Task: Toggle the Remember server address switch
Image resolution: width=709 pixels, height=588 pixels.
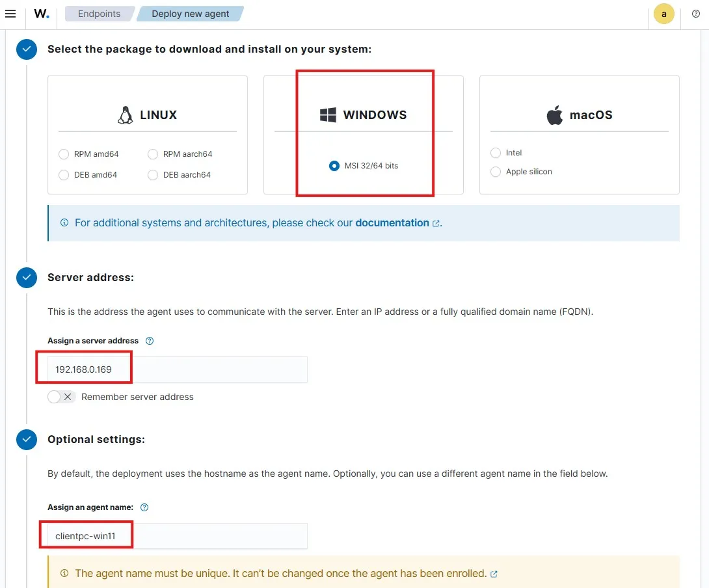Action: pyautogui.click(x=61, y=397)
